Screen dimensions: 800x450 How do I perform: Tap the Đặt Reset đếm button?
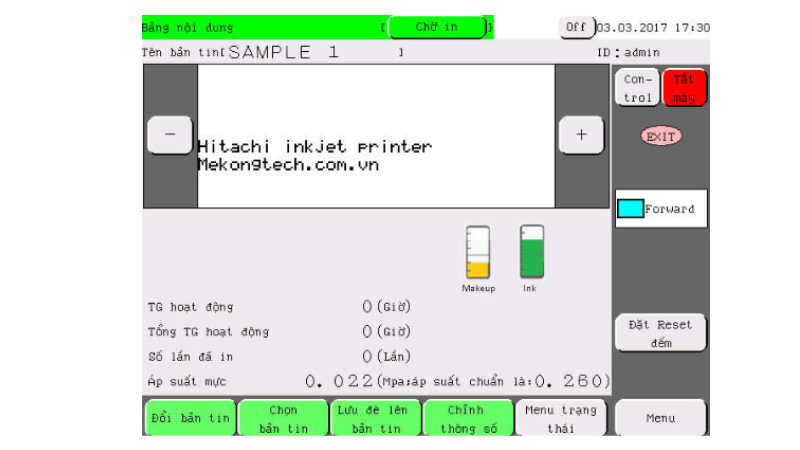(x=661, y=333)
